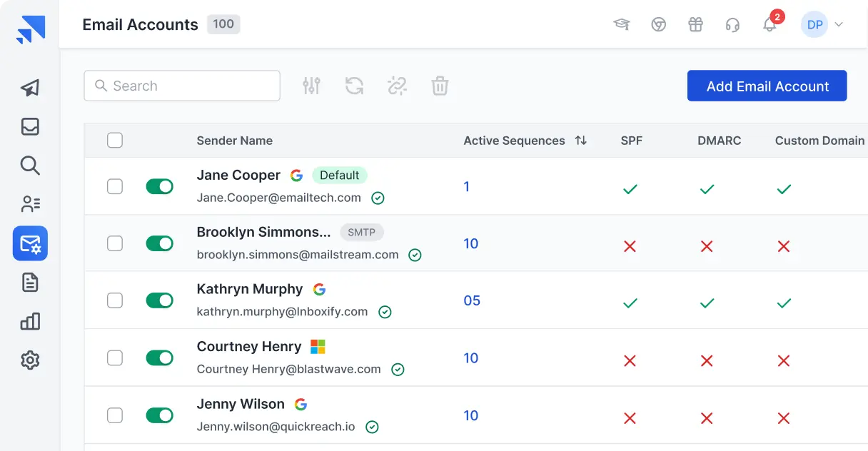Click the delete trash icon in the toolbar
868x451 pixels.
[x=440, y=85]
